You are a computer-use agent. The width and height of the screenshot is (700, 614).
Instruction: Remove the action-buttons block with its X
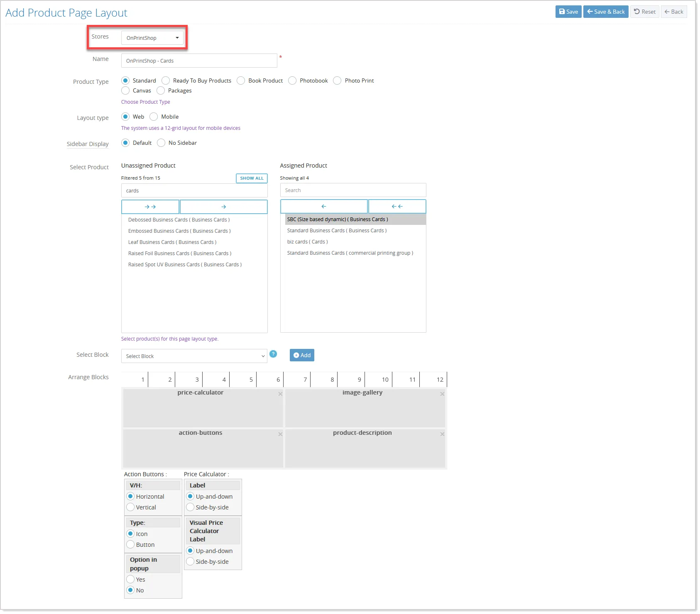click(x=280, y=434)
